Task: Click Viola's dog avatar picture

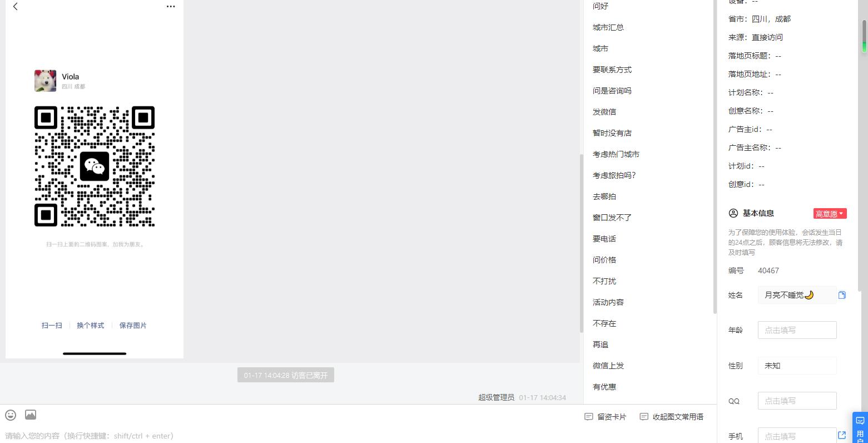Action: [45, 81]
